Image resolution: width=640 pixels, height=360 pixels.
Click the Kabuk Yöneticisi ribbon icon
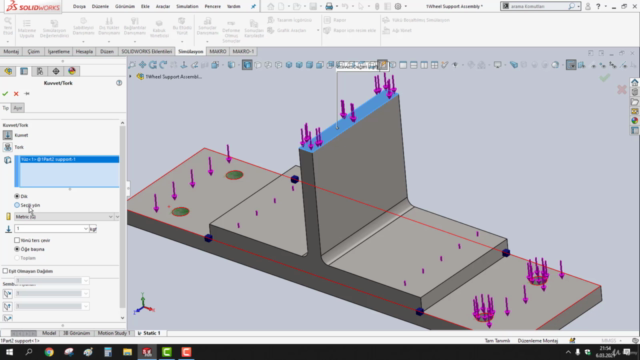(x=159, y=29)
